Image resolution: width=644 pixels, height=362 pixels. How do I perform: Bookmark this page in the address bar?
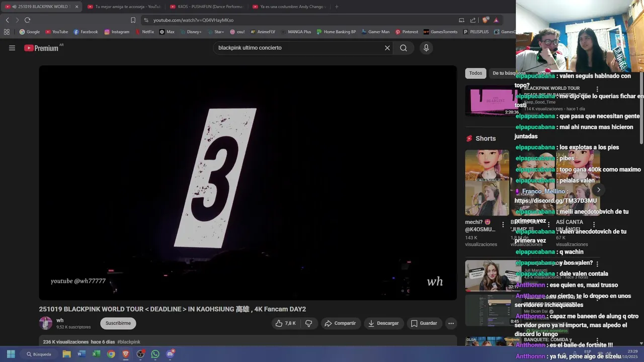point(133,20)
